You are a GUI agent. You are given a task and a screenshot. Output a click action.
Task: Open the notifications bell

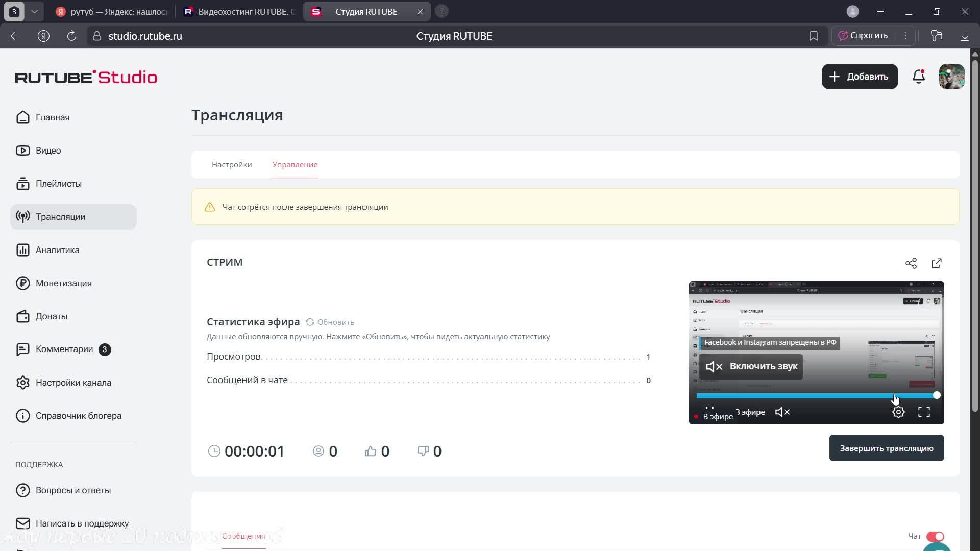click(x=919, y=77)
